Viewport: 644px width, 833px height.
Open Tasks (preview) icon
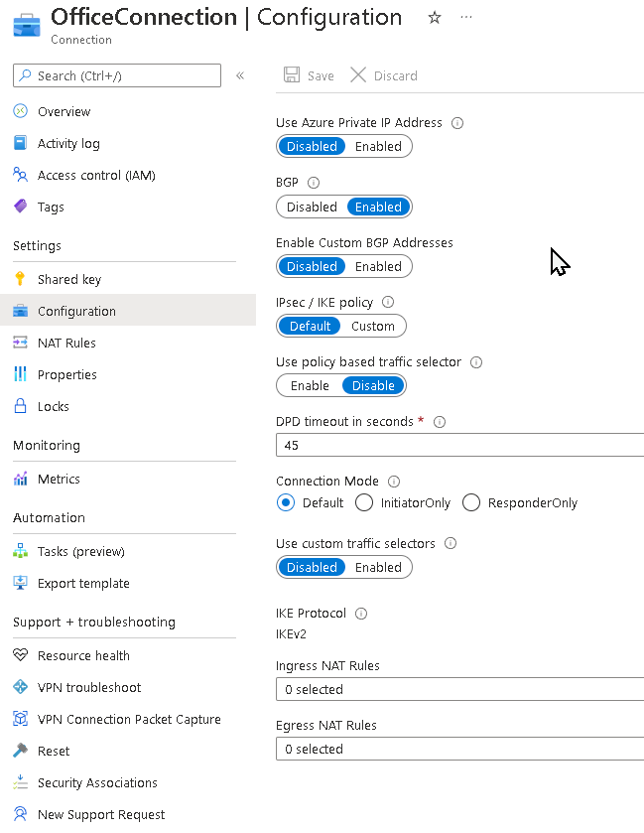[20, 551]
